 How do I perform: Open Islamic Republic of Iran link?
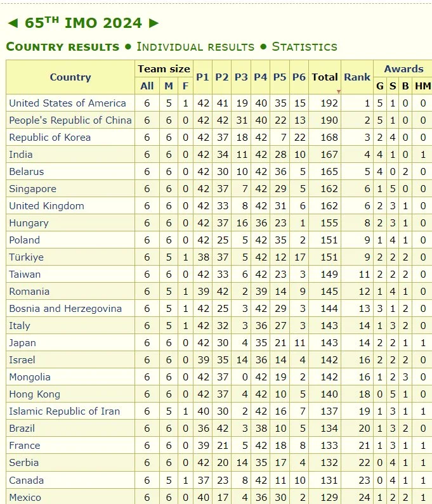pos(64,411)
